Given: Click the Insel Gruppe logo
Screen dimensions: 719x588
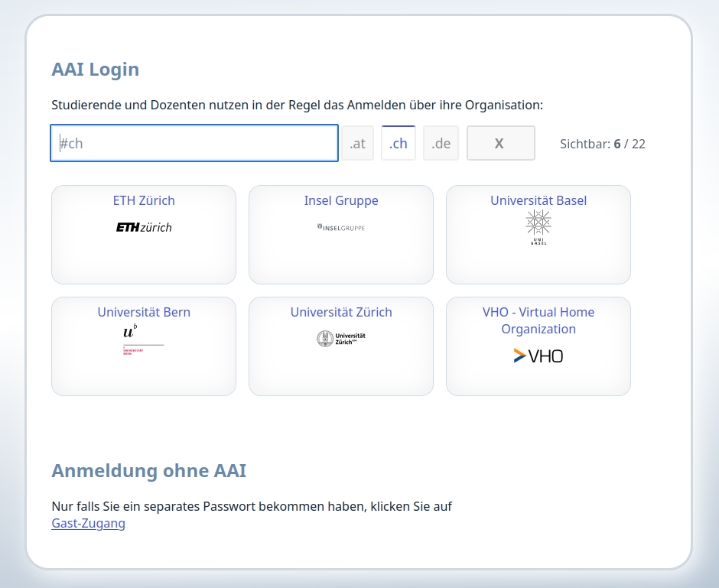Looking at the screenshot, I should (340, 227).
